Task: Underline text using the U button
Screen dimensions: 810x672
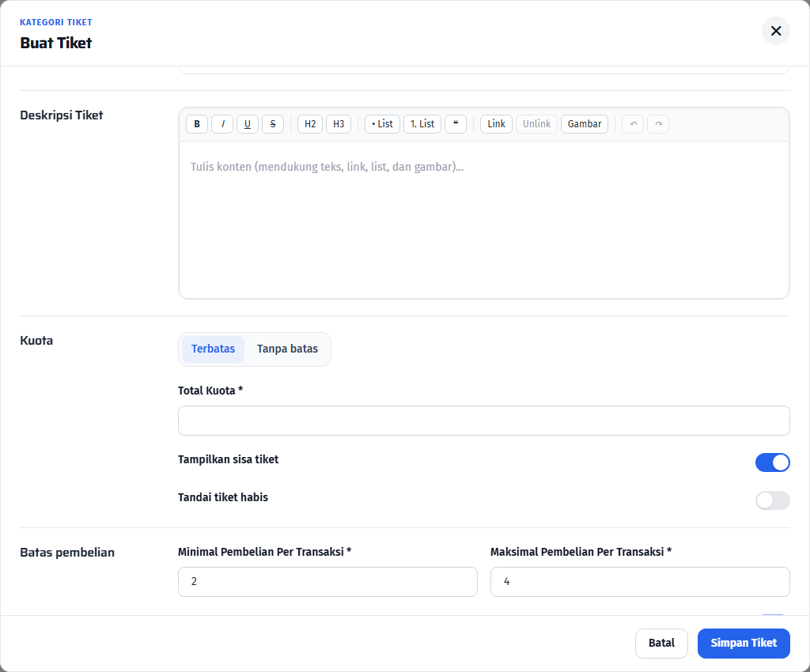Action: click(x=248, y=124)
